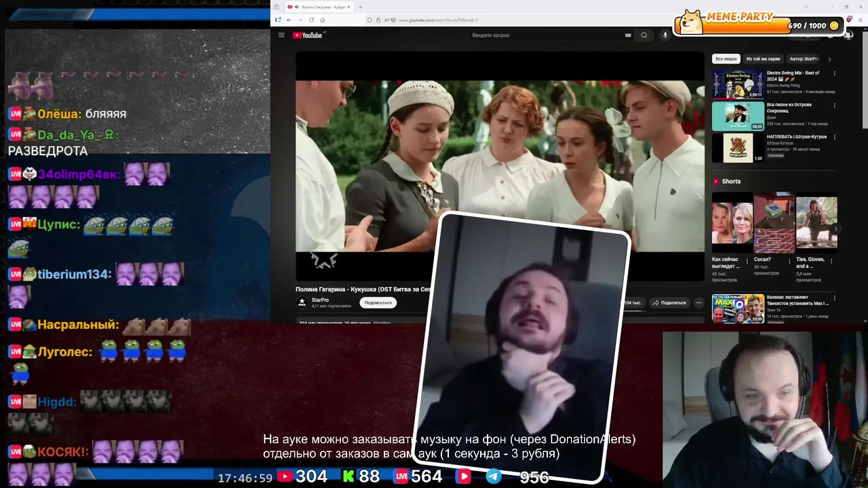Show the next Shorts with the arrow
868x488 pixels.
point(835,229)
